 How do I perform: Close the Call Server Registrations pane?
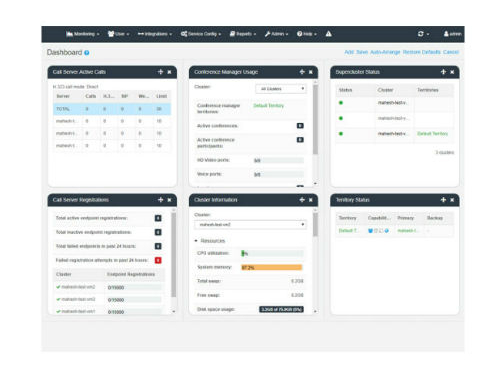click(169, 200)
